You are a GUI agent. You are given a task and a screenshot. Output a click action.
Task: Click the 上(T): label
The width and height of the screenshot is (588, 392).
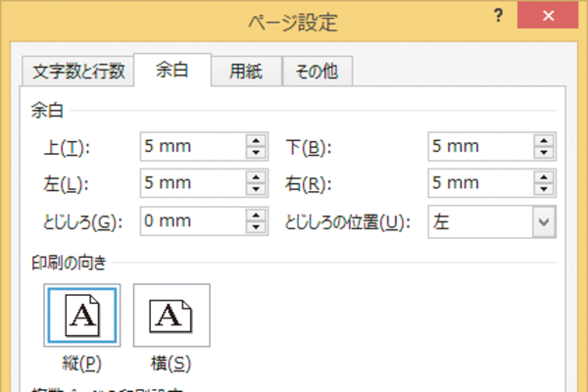(67, 147)
